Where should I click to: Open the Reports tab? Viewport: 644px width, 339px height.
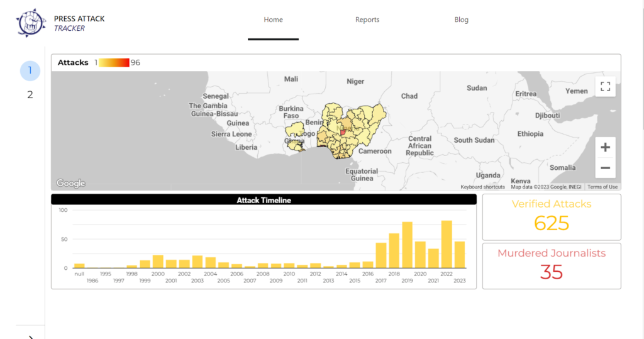pos(367,19)
